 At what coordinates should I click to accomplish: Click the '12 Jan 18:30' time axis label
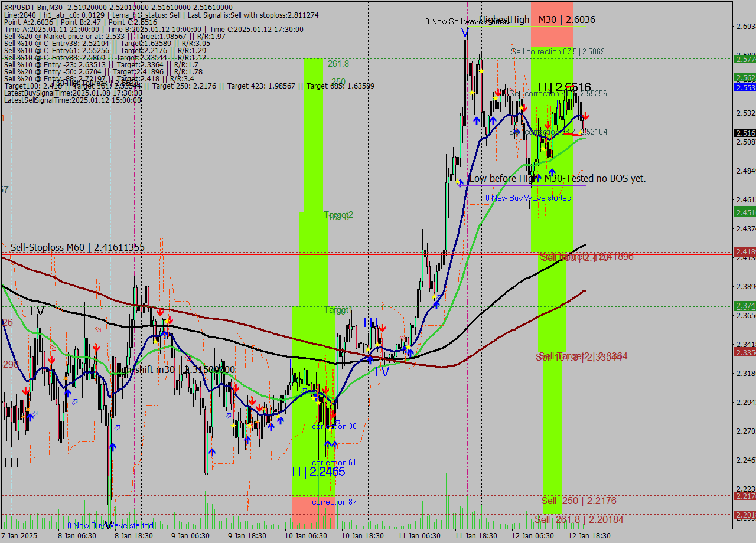[x=589, y=536]
